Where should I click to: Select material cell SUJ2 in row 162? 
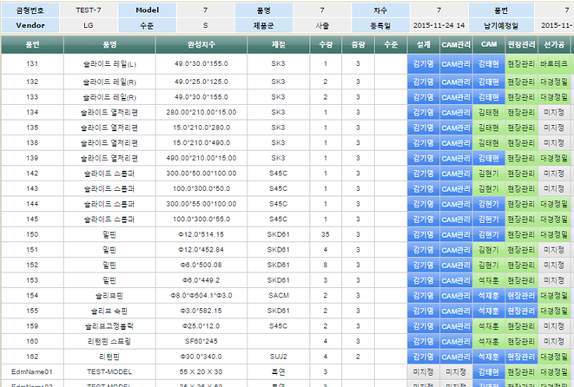point(278,356)
